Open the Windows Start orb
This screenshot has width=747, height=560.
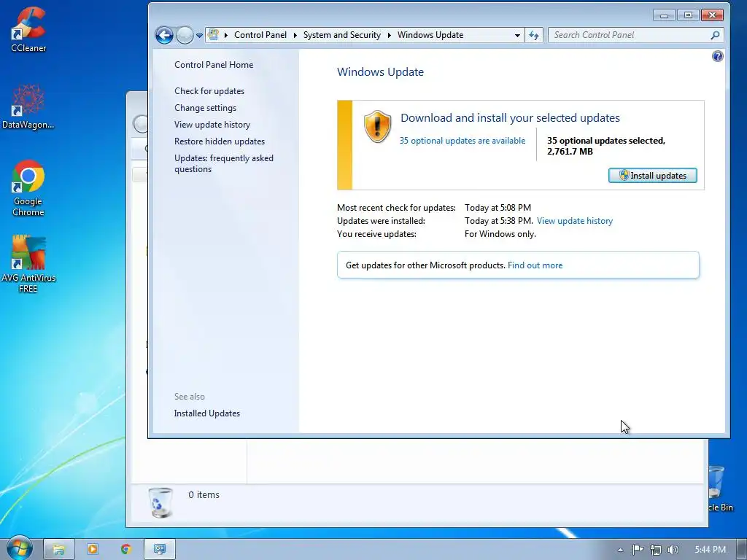[19, 548]
